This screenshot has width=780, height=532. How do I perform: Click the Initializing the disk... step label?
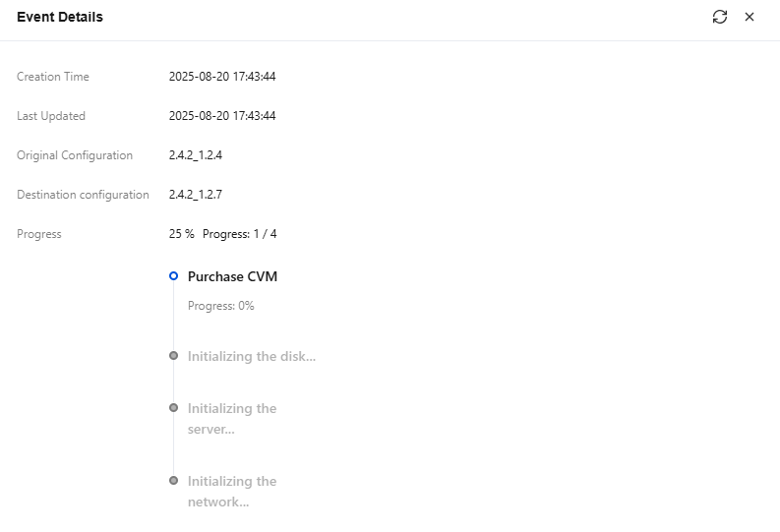(x=252, y=356)
